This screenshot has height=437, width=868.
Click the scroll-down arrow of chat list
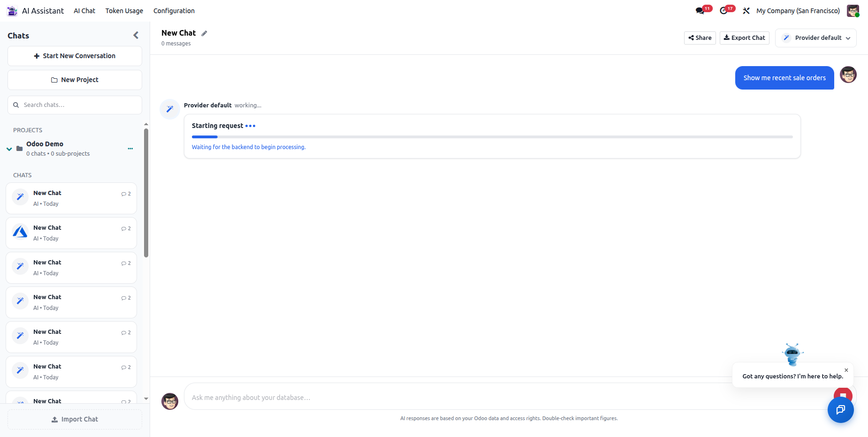coord(146,399)
